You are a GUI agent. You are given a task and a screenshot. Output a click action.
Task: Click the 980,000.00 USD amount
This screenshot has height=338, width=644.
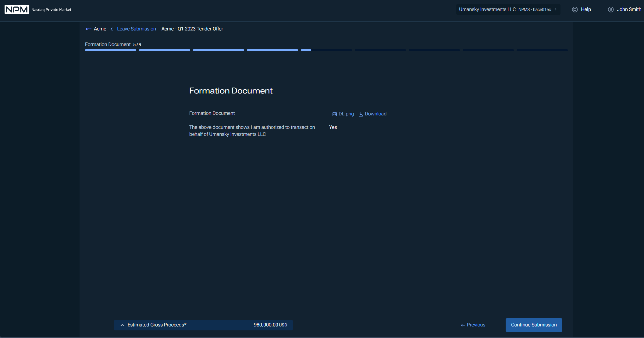point(270,325)
